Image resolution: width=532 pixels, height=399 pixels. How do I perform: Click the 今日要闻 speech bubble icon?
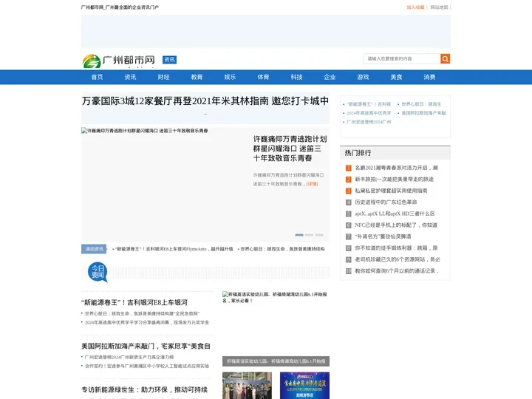[x=98, y=272]
